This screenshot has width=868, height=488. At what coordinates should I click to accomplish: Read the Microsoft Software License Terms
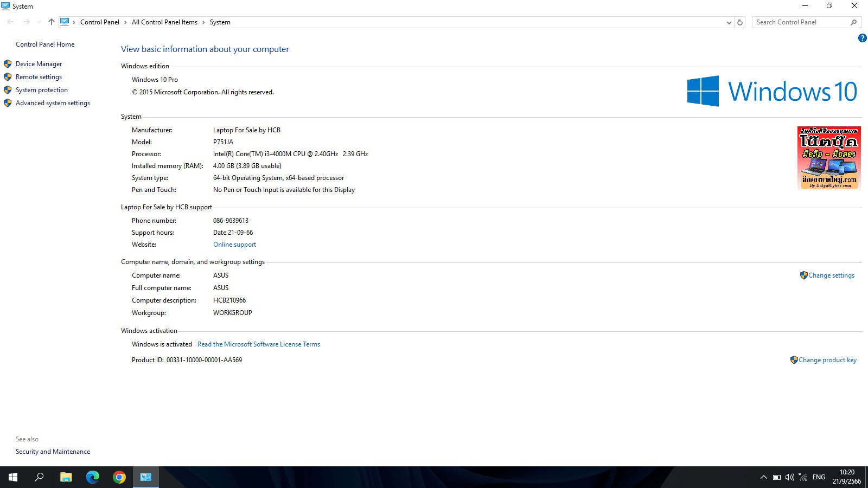[259, 344]
